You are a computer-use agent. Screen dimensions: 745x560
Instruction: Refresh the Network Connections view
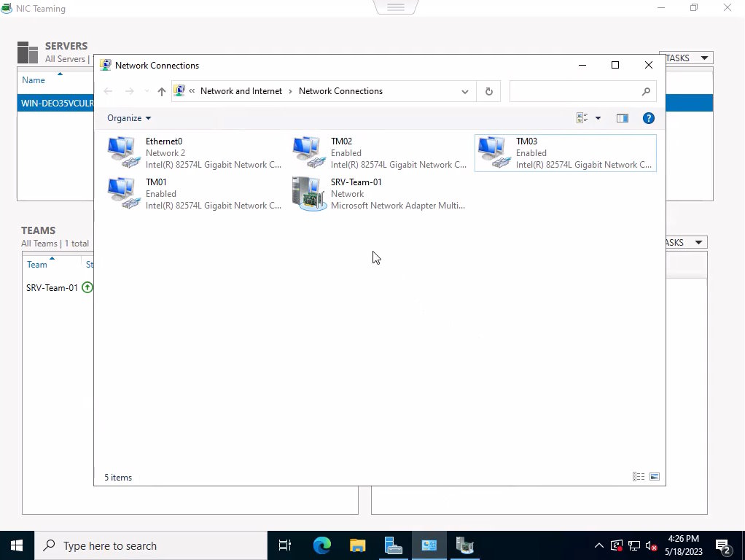pyautogui.click(x=489, y=91)
